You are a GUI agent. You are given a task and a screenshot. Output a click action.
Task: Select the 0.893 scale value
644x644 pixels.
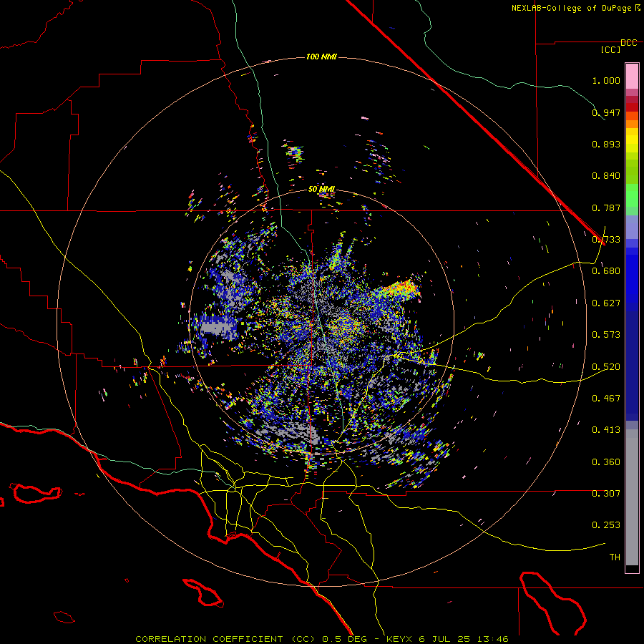point(606,144)
